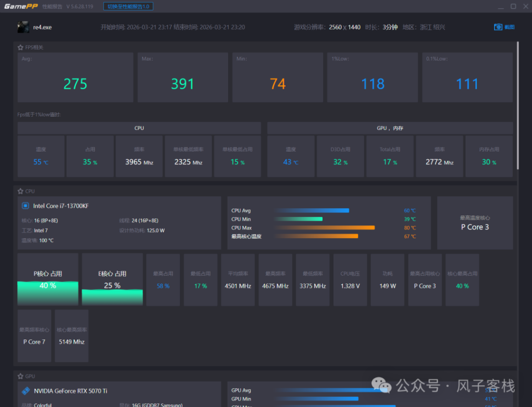Click the GamePP logo in title bar

(x=20, y=6)
